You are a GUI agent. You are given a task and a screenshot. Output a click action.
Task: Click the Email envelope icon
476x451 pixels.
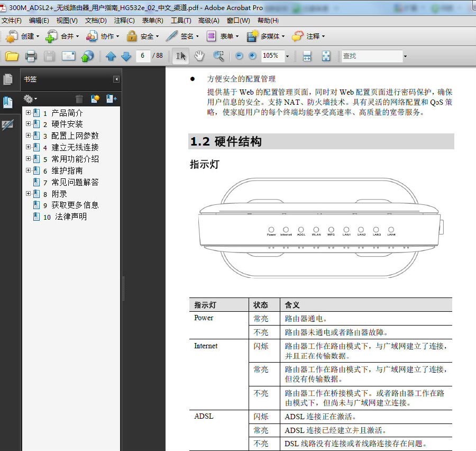click(x=68, y=56)
